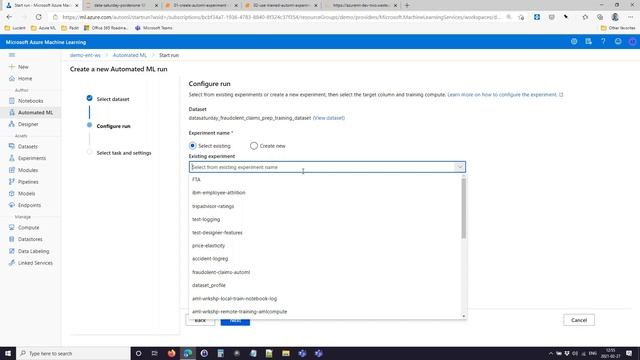Click the experiment list scrollbar thumb
Viewport: 640px width, 360px height.
coord(464,209)
